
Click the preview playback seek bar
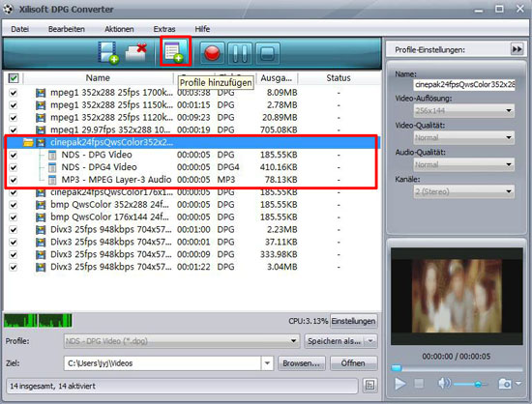(457, 368)
